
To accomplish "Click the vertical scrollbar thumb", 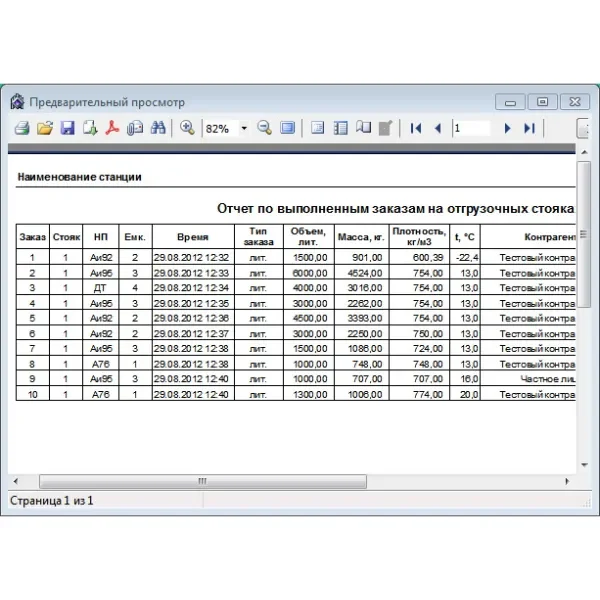I will coord(584,234).
